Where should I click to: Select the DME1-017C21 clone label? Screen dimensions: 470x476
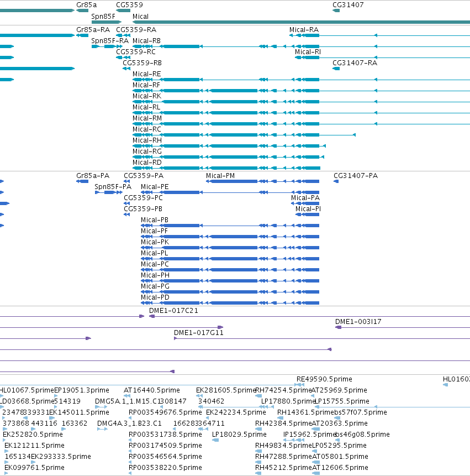point(173,311)
